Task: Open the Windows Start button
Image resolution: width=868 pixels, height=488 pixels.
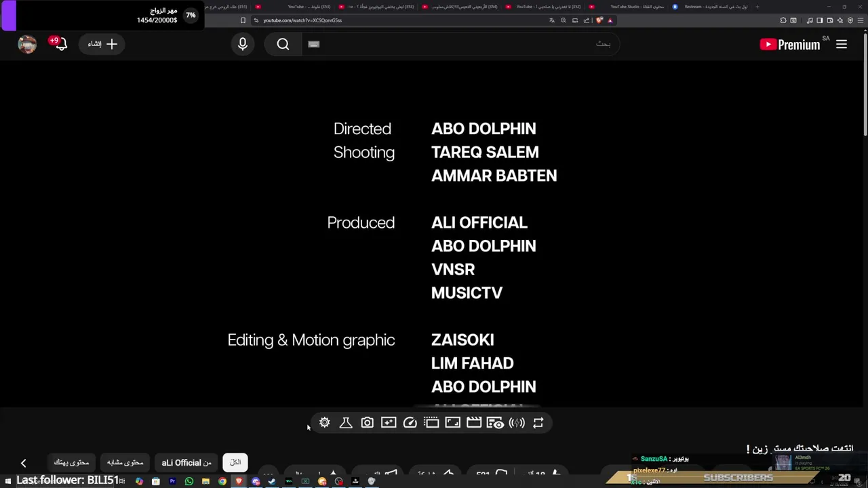Action: [x=7, y=481]
